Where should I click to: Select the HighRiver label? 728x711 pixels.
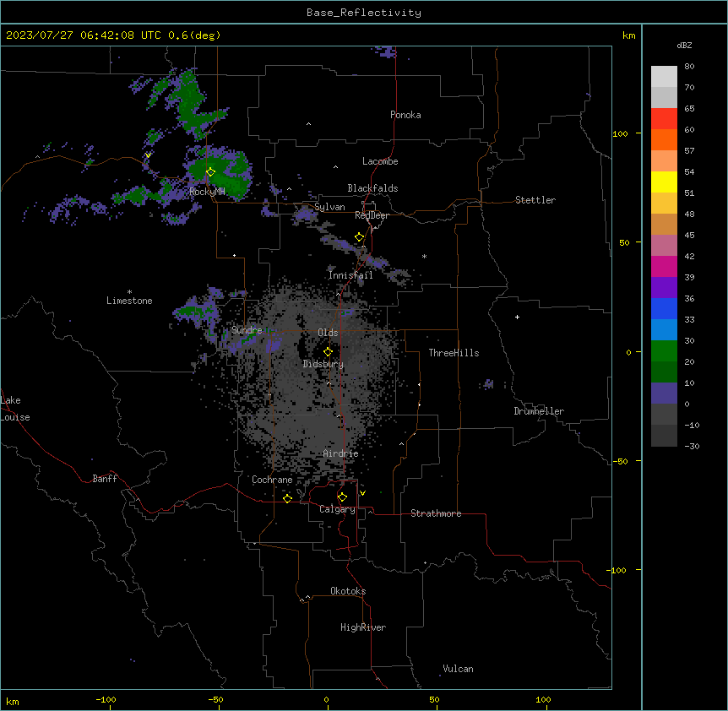363,627
